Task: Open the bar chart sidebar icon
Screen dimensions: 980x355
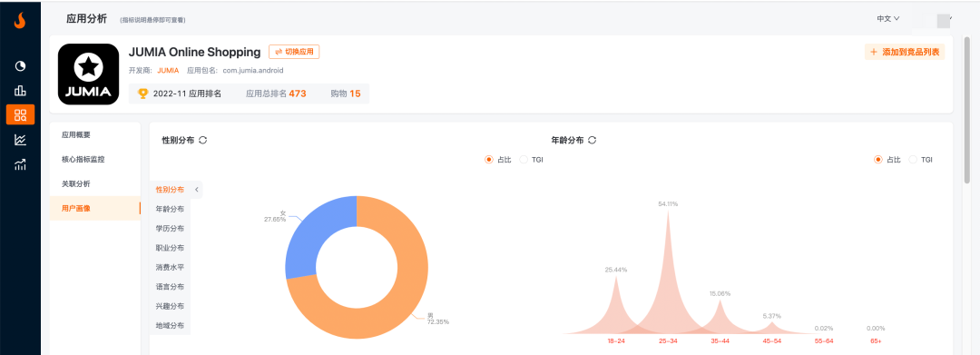Action: [x=20, y=91]
